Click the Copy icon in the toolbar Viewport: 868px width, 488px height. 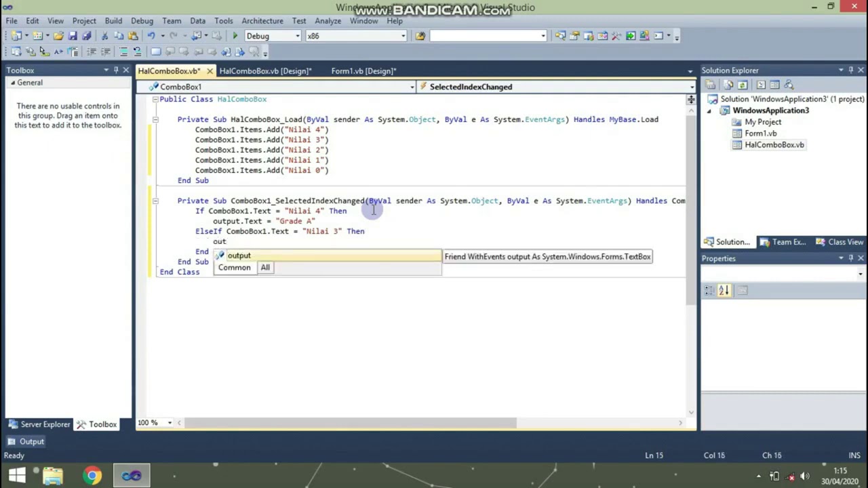[119, 36]
